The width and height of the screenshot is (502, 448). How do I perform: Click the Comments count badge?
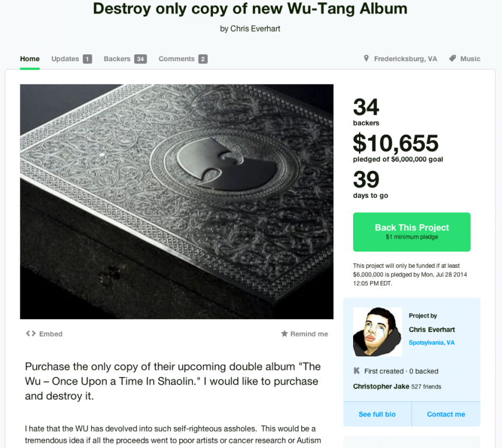(203, 59)
